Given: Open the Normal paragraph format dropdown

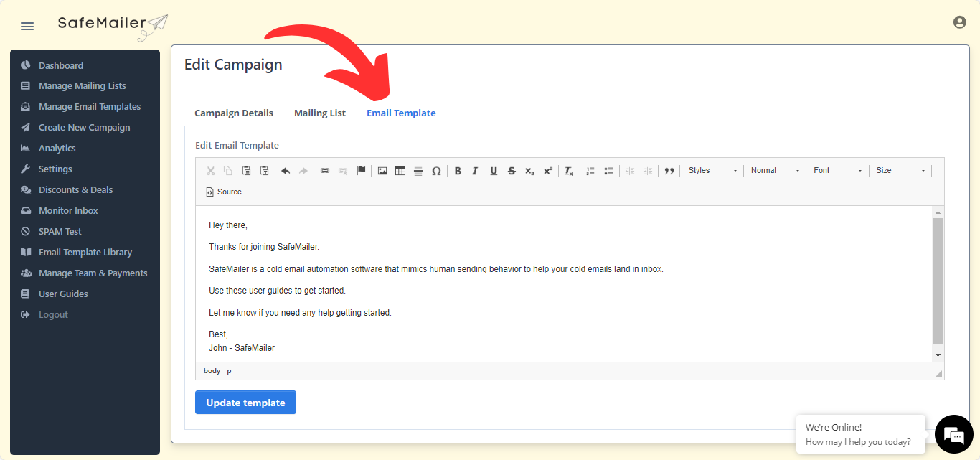Looking at the screenshot, I should (775, 171).
